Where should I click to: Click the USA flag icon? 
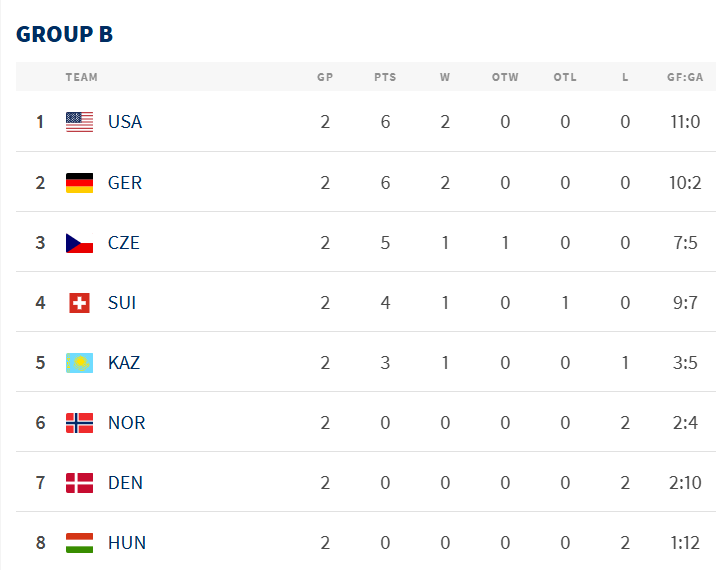point(79,122)
